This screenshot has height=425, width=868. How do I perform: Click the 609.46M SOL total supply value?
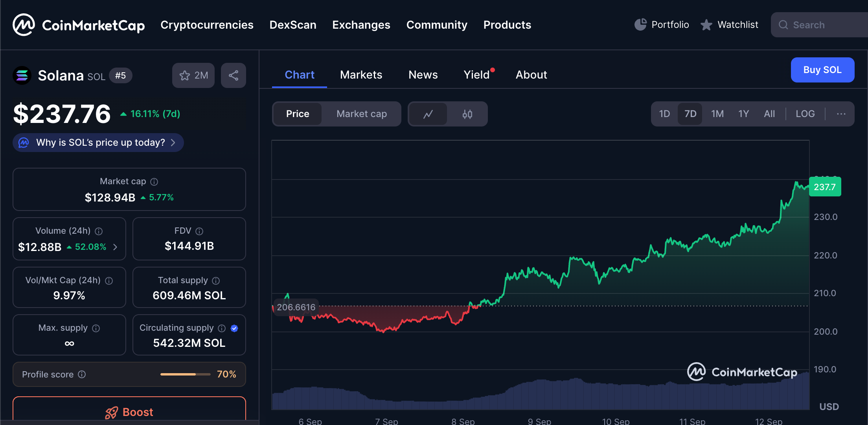point(189,295)
